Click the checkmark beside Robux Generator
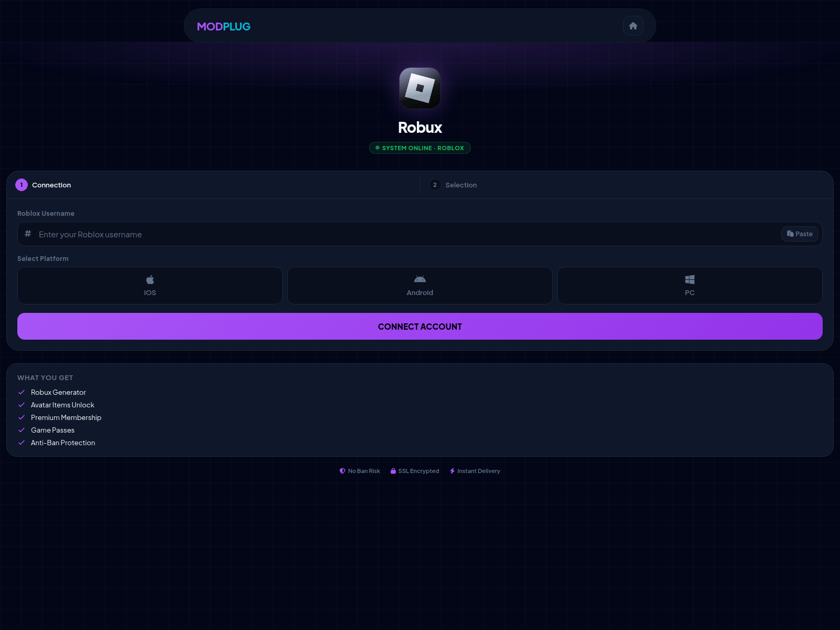Image resolution: width=840 pixels, height=630 pixels. 22,392
